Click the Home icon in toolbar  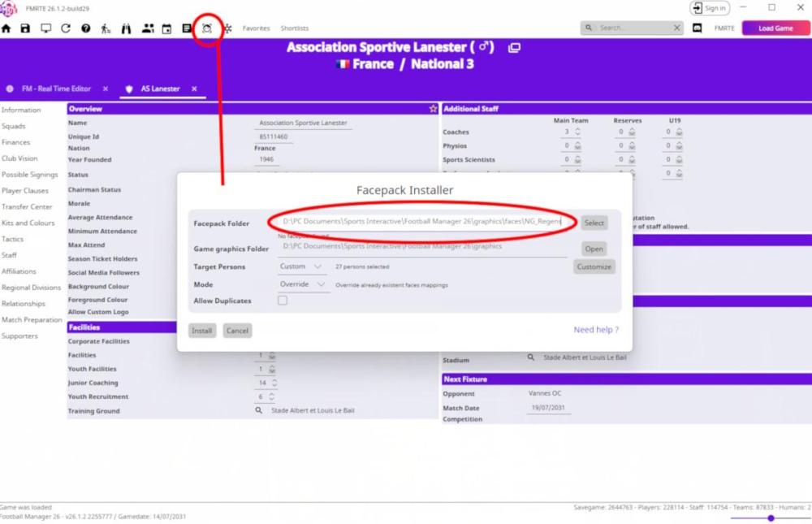(6, 28)
